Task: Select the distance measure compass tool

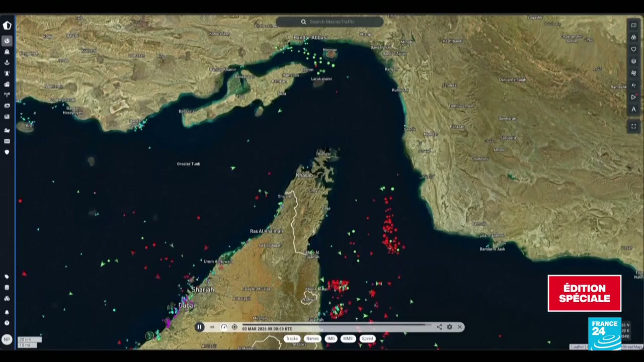Action: tap(633, 109)
